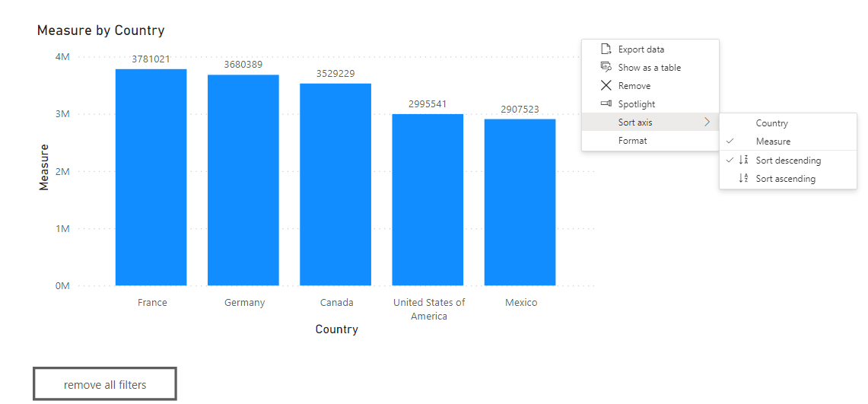Select the Mexico bar

[520, 202]
